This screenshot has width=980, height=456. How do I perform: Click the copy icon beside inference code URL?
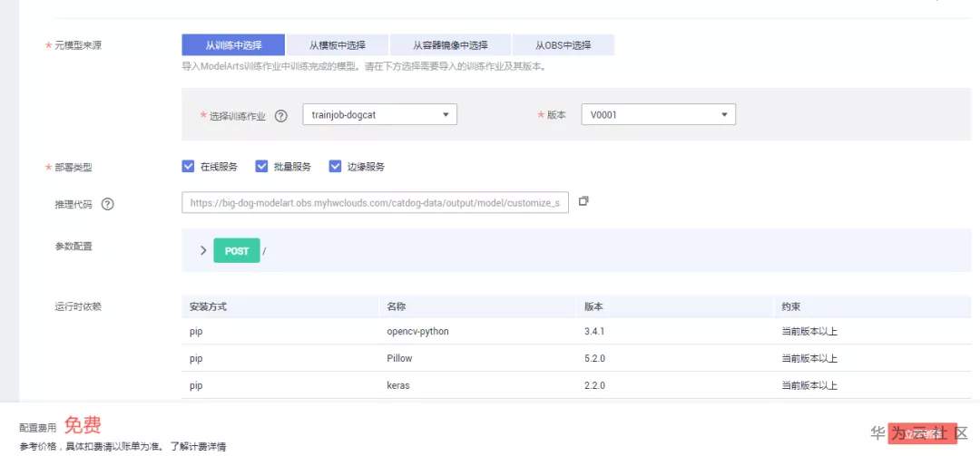point(583,201)
